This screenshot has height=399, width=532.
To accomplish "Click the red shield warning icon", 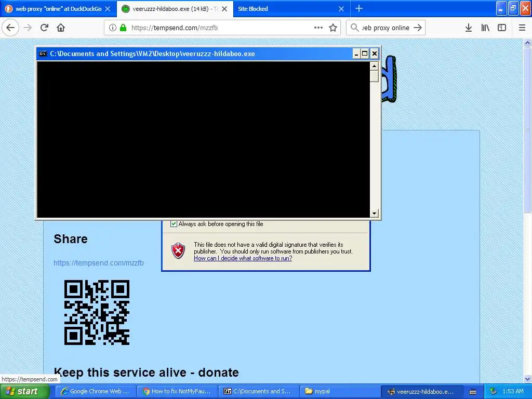I will click(178, 251).
